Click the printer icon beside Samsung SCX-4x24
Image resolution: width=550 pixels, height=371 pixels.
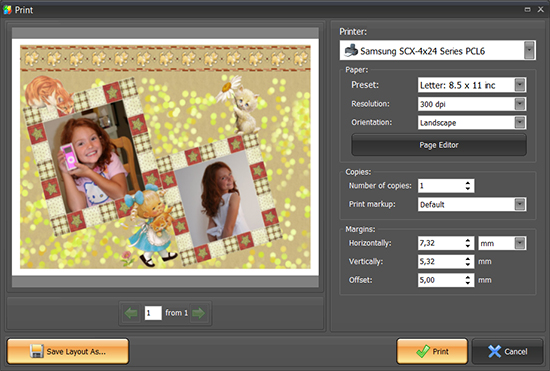[x=350, y=50]
